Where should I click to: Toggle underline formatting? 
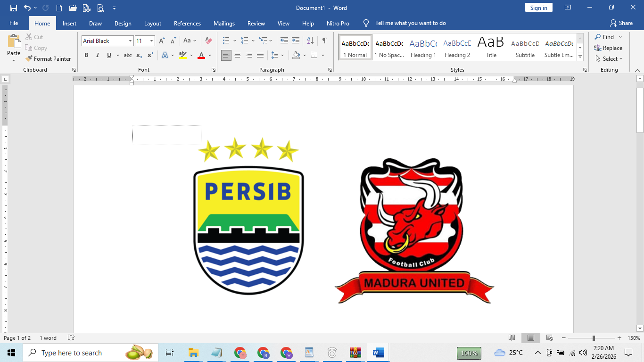(109, 55)
